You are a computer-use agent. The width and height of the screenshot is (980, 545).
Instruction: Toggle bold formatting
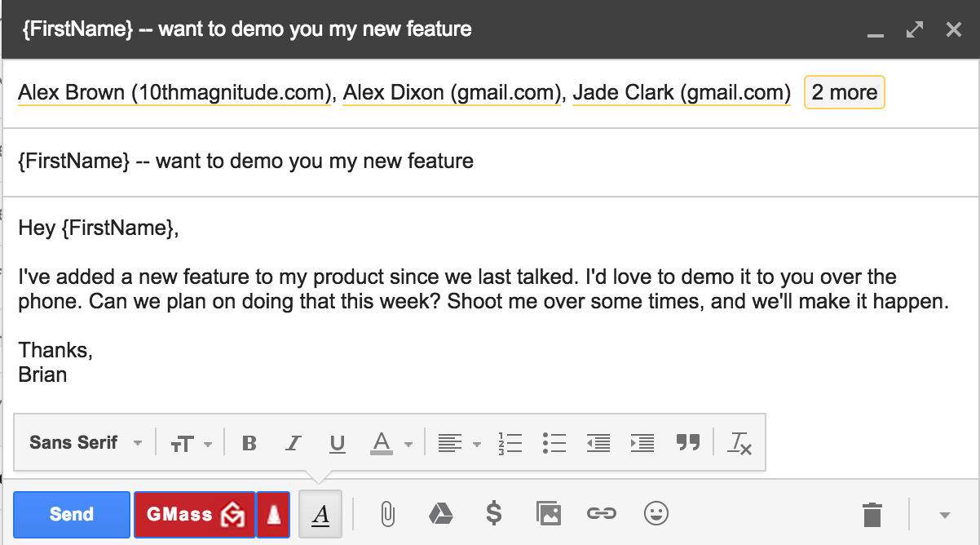(x=250, y=443)
